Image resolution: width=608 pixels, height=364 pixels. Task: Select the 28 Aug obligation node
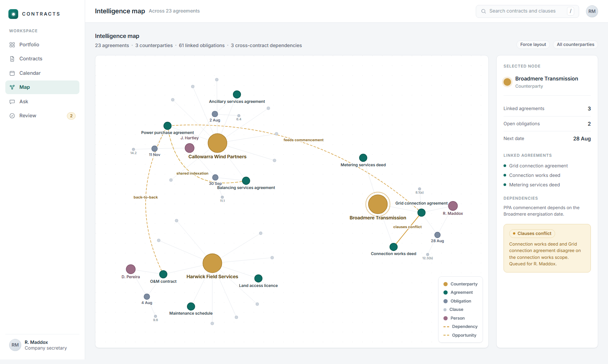[437, 235]
